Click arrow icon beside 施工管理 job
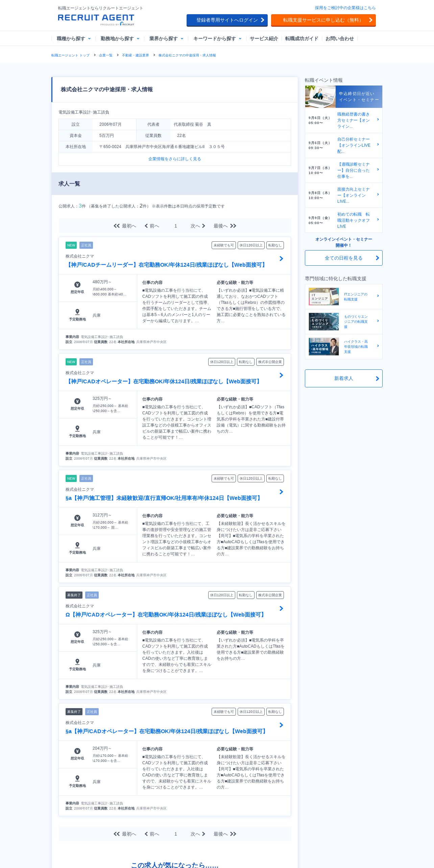The image size is (434, 868). pos(281,492)
